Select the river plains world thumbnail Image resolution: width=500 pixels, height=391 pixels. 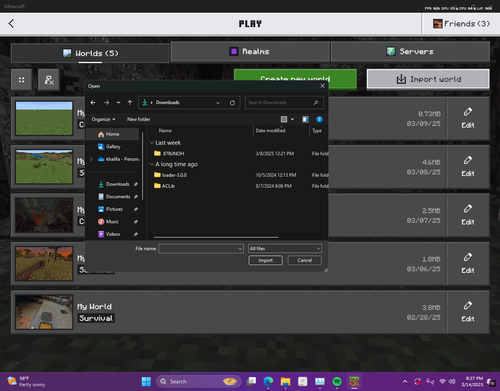click(44, 167)
